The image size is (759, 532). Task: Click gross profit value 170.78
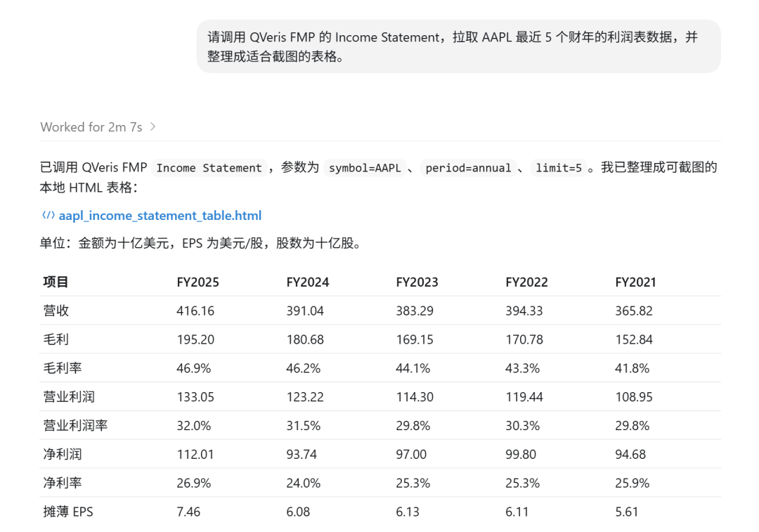524,339
